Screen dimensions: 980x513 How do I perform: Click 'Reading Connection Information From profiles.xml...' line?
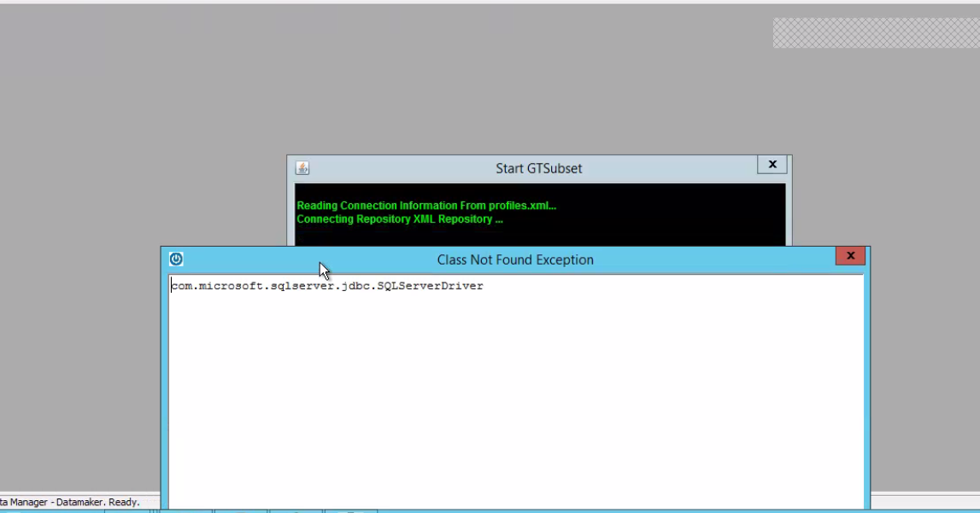(x=426, y=206)
